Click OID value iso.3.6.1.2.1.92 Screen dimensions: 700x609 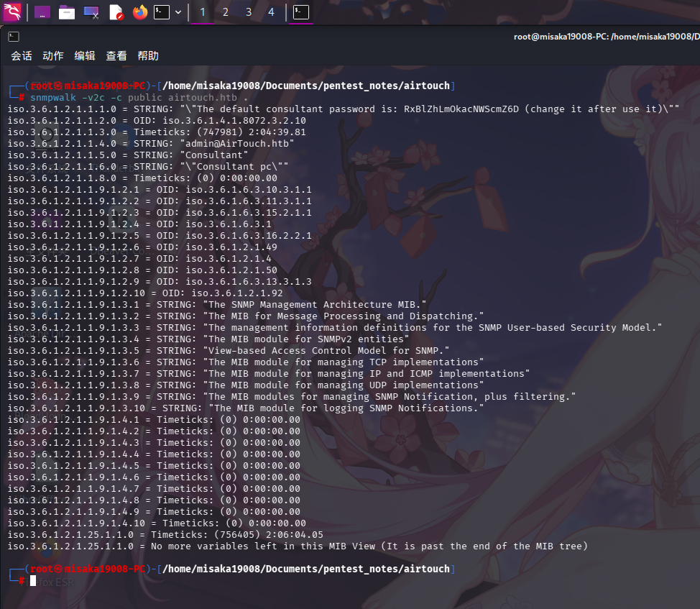pos(237,293)
